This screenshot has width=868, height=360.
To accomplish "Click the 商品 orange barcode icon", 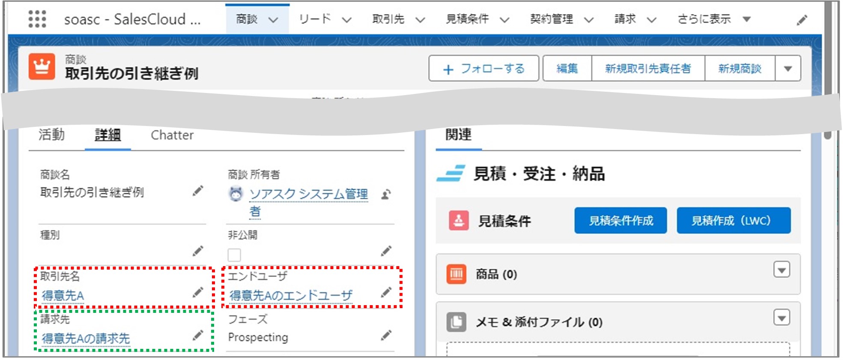I will coord(456,273).
